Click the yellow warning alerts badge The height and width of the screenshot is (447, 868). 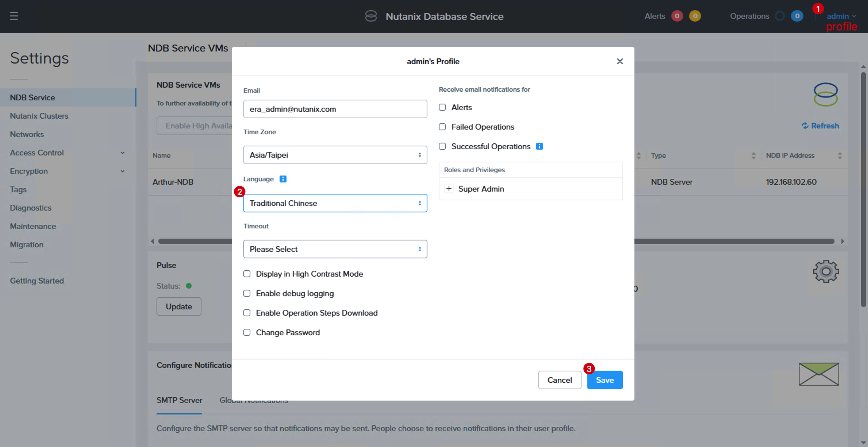tap(695, 16)
